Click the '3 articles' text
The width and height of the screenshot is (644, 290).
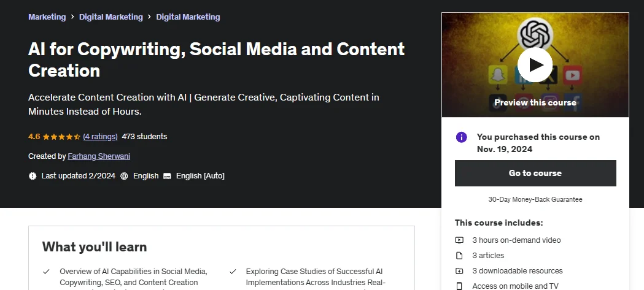[488, 256]
